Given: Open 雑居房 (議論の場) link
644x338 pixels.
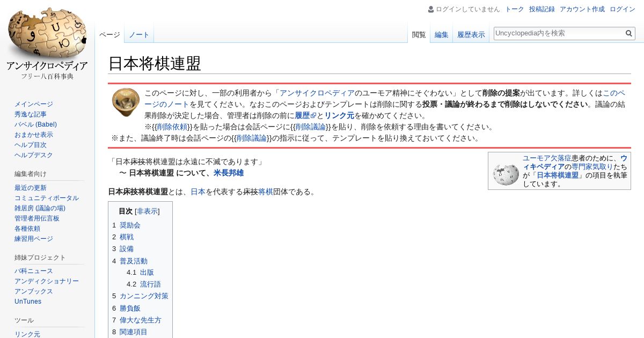Looking at the screenshot, I should (x=40, y=208).
